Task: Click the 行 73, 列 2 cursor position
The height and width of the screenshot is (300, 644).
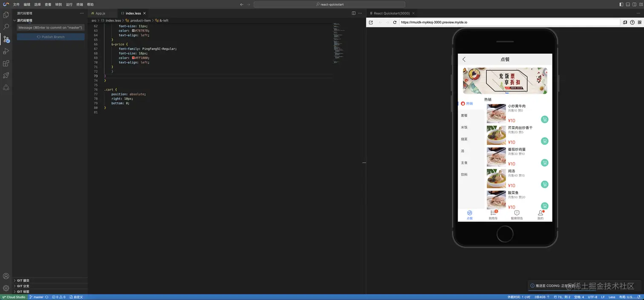Action: point(562,297)
